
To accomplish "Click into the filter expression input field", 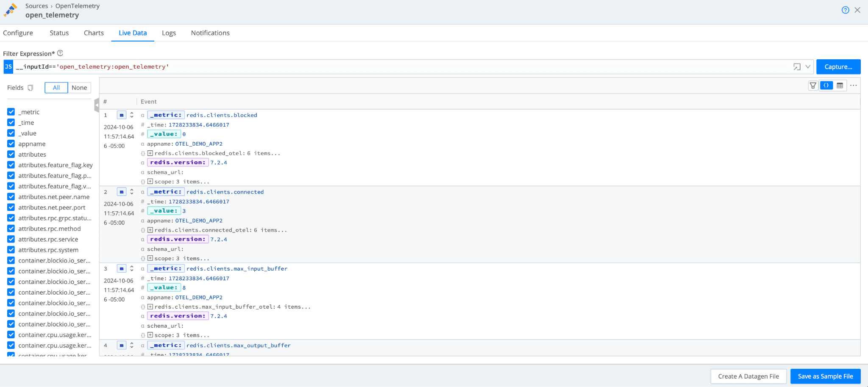I will 381,67.
